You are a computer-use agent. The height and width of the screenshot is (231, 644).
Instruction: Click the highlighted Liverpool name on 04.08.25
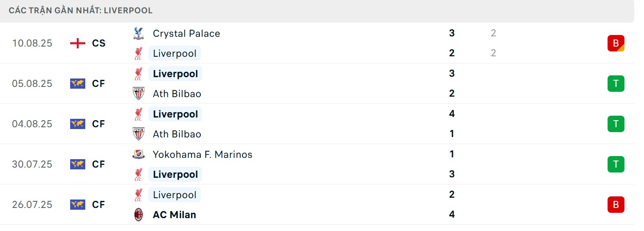click(175, 114)
